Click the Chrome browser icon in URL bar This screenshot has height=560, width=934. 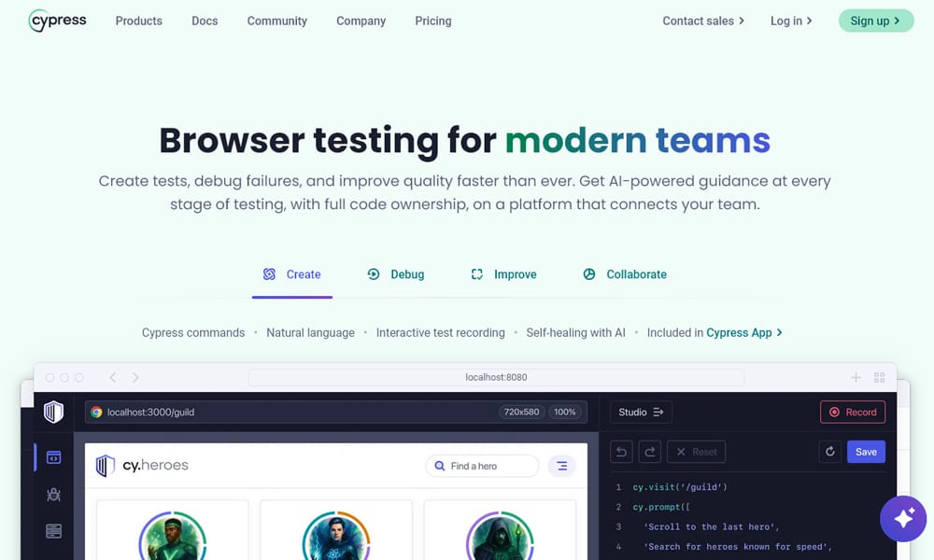tap(96, 412)
